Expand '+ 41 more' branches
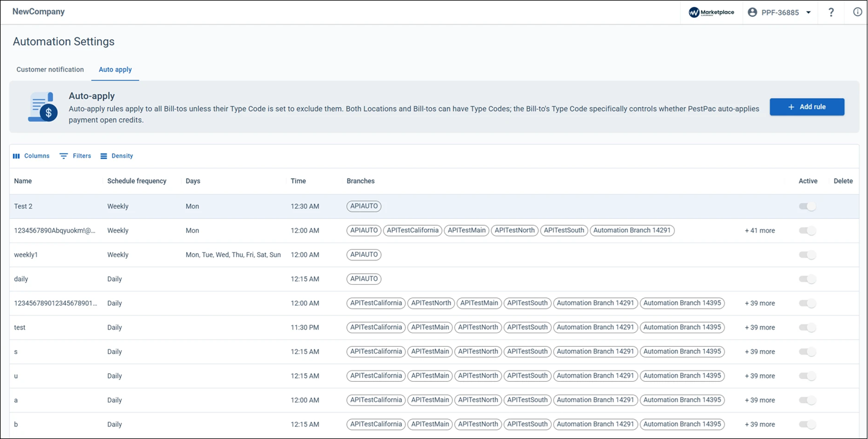 coord(760,230)
